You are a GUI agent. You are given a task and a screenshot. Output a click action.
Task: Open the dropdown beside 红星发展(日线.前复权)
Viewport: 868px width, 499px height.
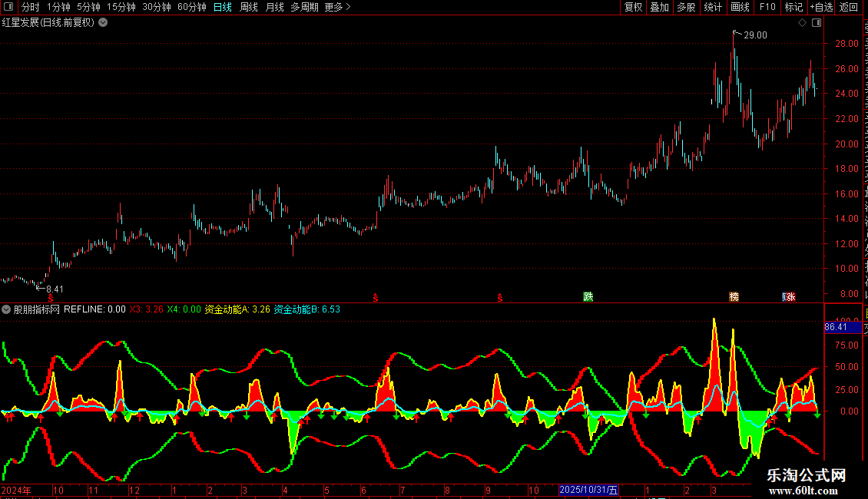(x=103, y=23)
